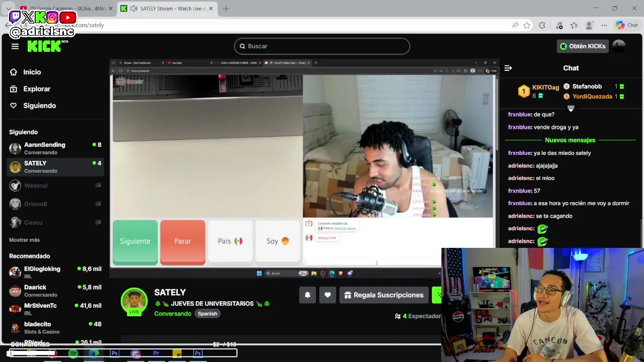This screenshot has height=362, width=644.
Task: Click the Buscar search field
Action: pyautogui.click(x=322, y=46)
